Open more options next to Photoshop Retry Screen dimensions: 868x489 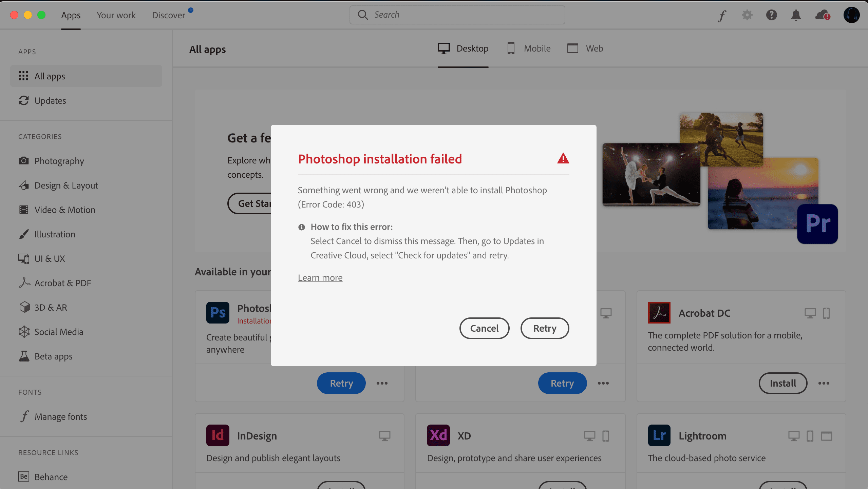pos(382,383)
